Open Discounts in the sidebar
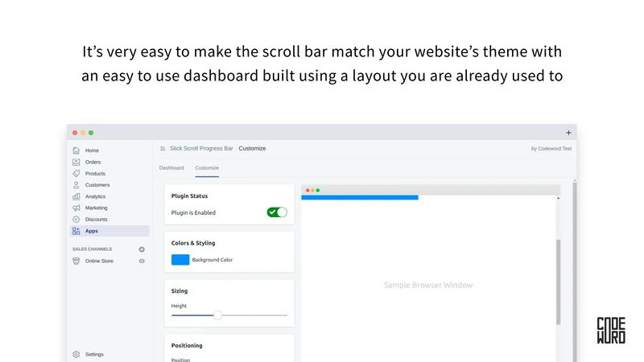 click(x=96, y=220)
